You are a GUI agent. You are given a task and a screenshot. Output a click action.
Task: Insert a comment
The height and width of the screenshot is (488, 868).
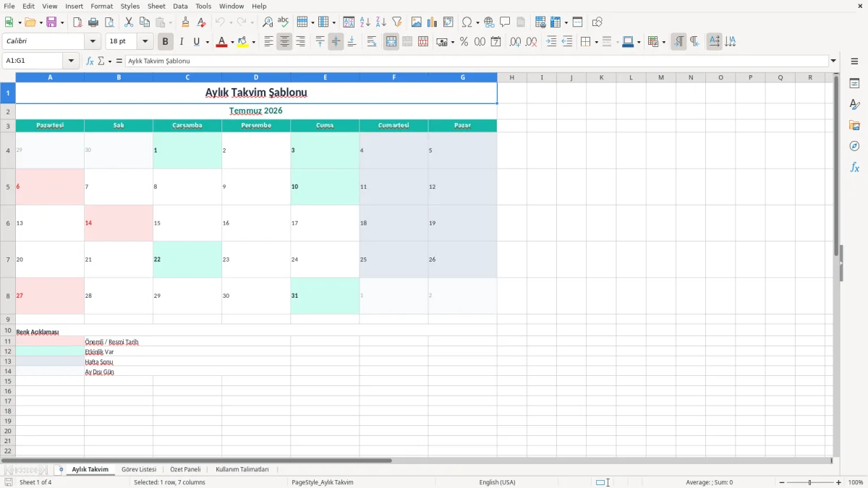[x=506, y=22]
